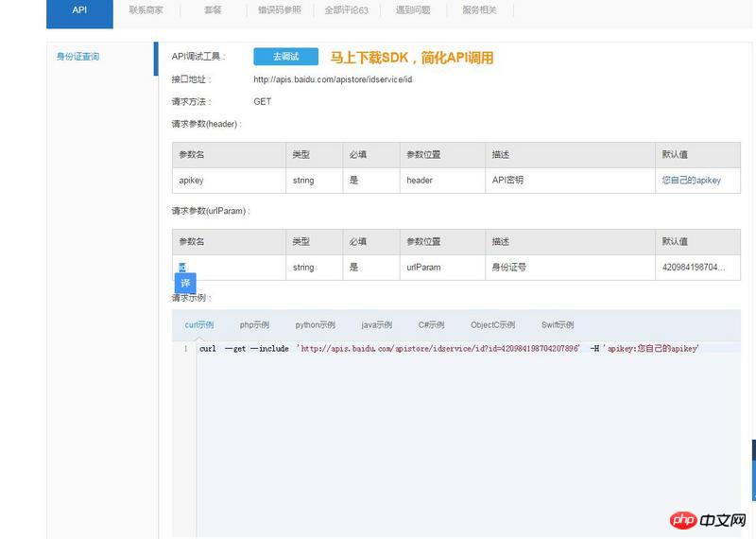The image size is (756, 539).
Task: Switch to the python示例 code tab
Action: coord(315,324)
